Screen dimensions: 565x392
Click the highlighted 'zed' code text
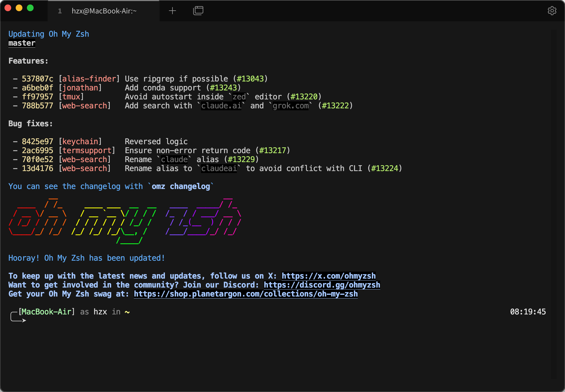click(x=239, y=97)
